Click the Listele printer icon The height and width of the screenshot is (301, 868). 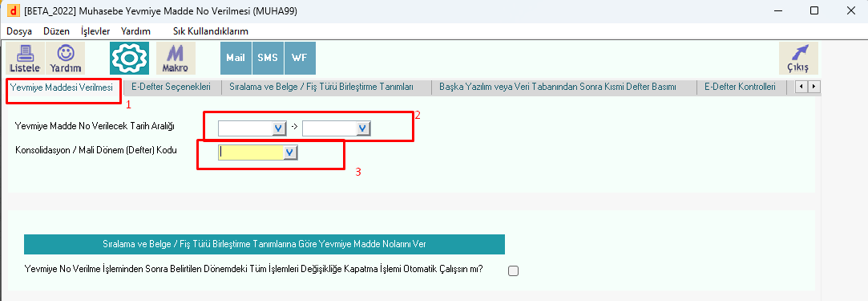point(25,59)
